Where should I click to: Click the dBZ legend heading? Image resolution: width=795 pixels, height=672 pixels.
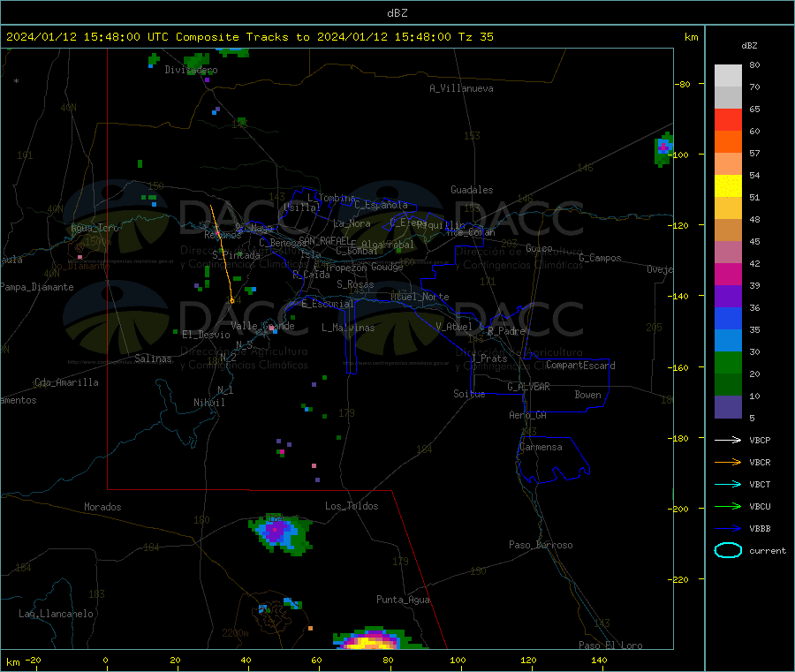tap(749, 46)
